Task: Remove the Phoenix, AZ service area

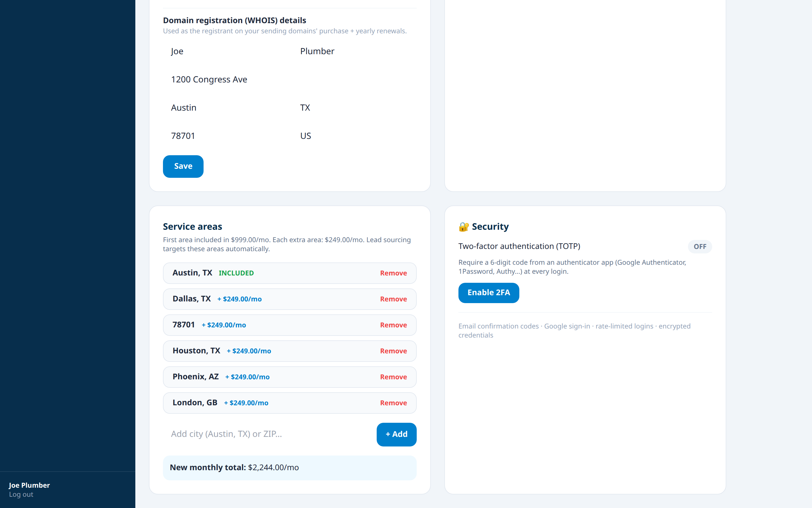Action: (x=393, y=377)
